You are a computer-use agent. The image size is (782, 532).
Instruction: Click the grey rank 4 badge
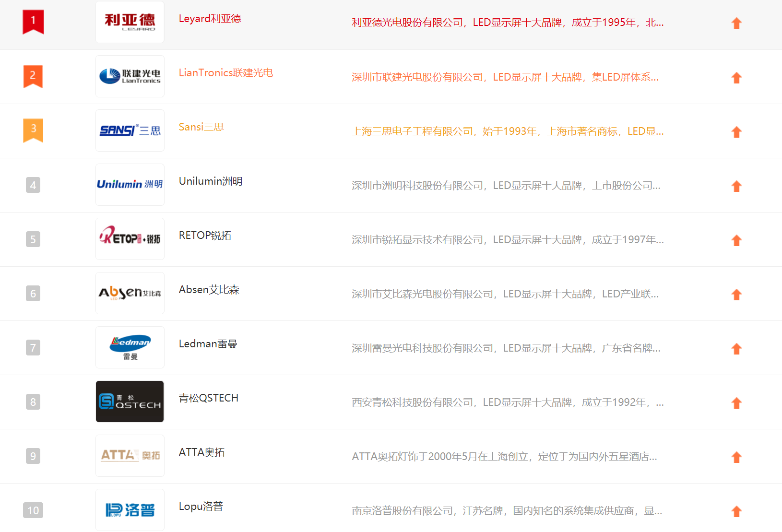[x=33, y=185]
